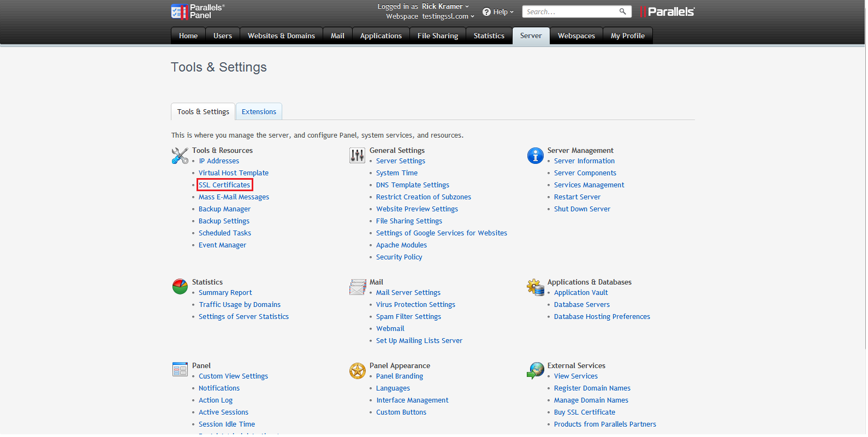Click the General Settings sliders icon

tap(357, 156)
